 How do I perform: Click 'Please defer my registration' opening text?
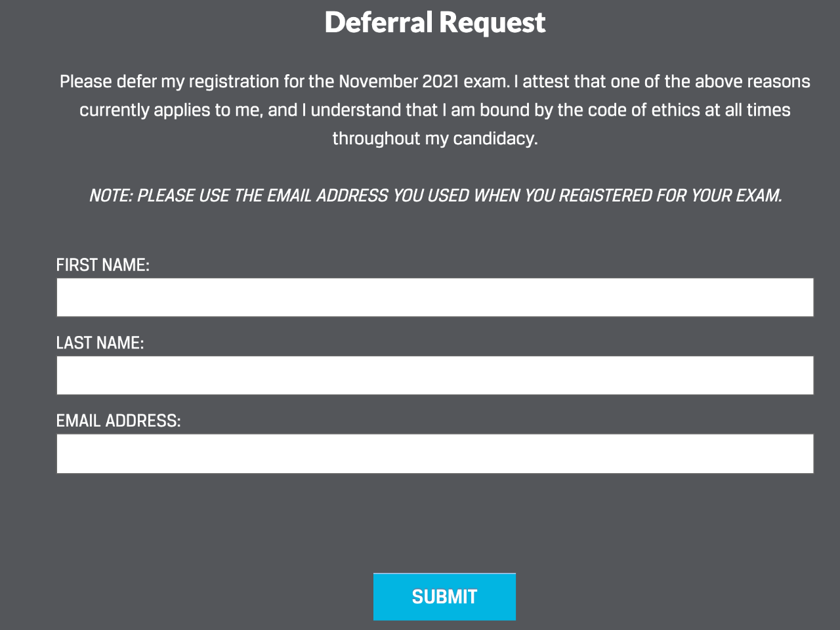[x=169, y=82]
